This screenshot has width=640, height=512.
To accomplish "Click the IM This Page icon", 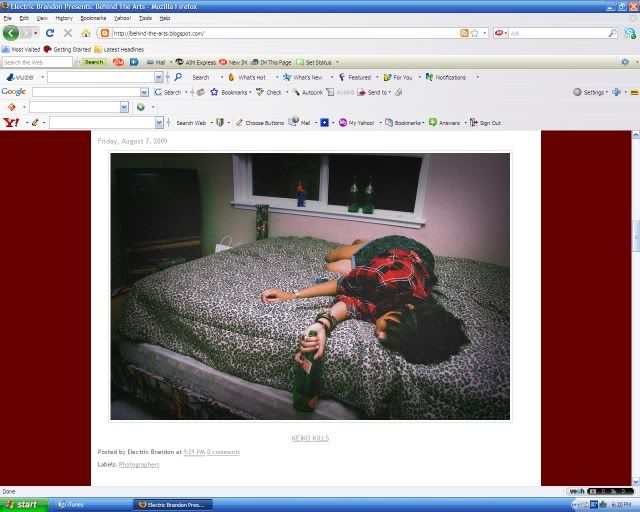I will 271,62.
